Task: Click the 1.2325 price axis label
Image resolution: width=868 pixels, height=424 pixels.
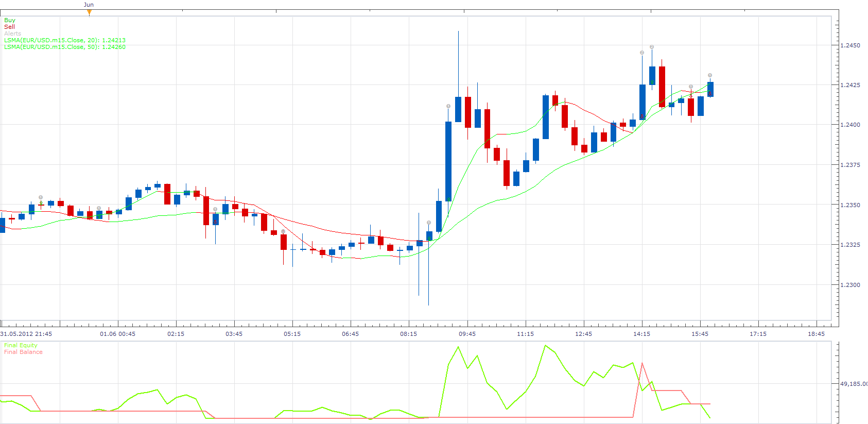Action: [x=850, y=245]
